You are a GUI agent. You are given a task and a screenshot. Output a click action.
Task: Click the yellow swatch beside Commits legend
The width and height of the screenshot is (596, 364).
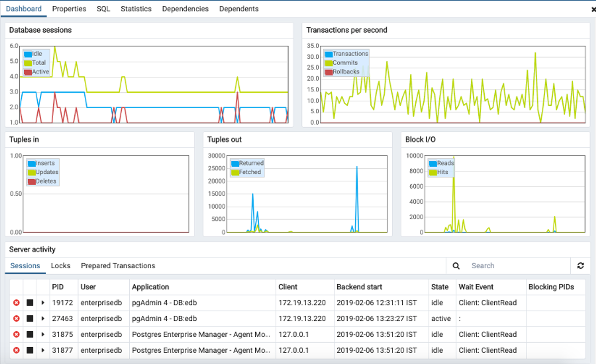click(x=328, y=63)
